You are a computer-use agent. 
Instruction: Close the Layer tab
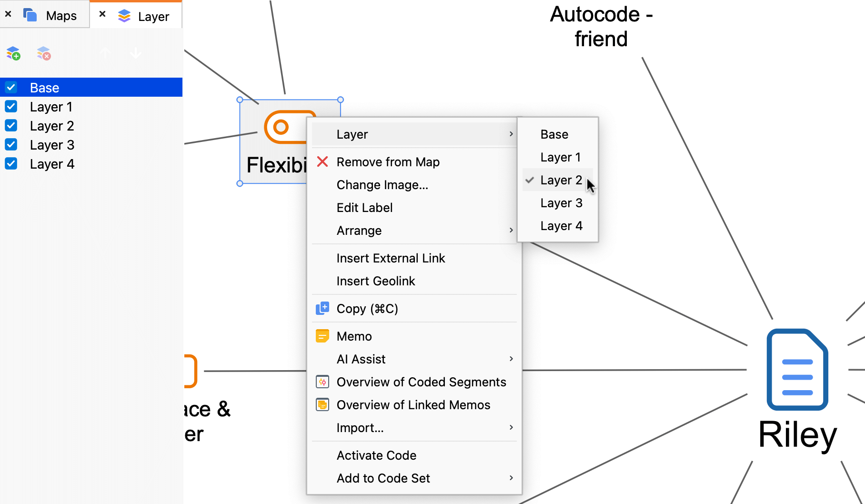click(102, 14)
